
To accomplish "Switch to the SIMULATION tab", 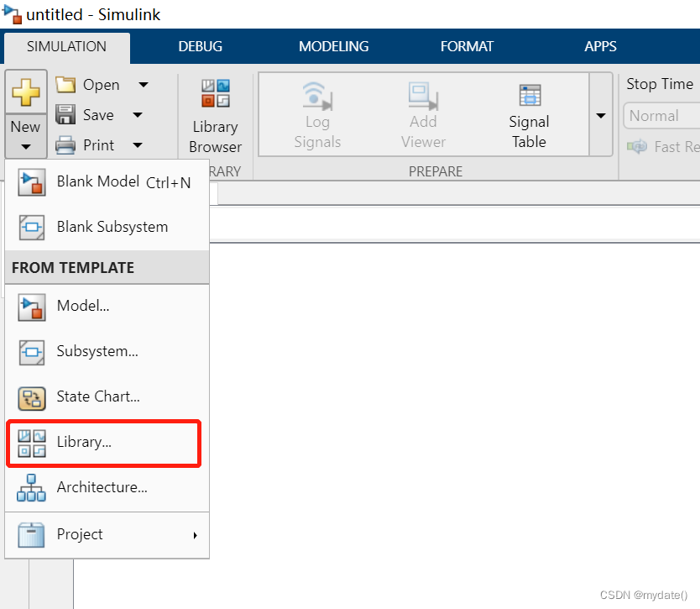I will pyautogui.click(x=66, y=46).
